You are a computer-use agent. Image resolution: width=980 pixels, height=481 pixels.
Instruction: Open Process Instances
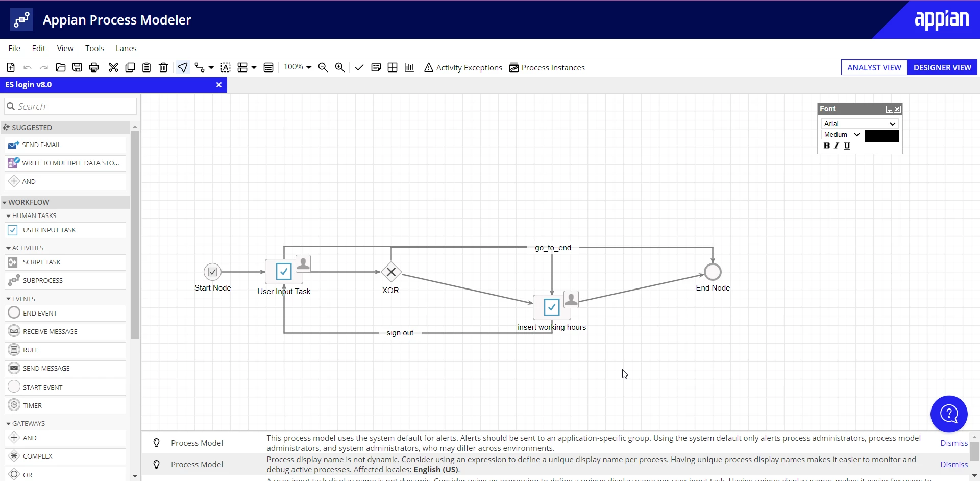click(x=547, y=67)
